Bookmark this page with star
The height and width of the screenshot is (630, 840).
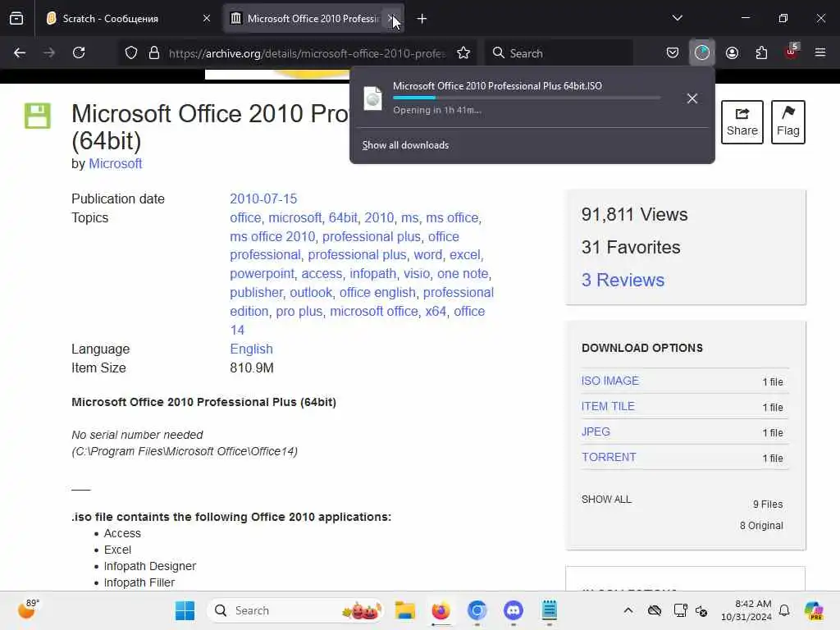pos(463,53)
